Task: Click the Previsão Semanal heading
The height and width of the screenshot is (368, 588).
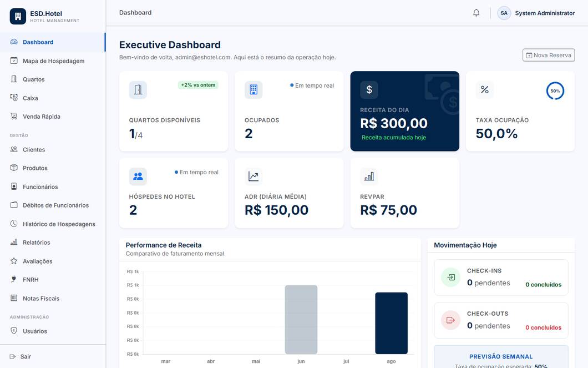Action: click(x=501, y=356)
